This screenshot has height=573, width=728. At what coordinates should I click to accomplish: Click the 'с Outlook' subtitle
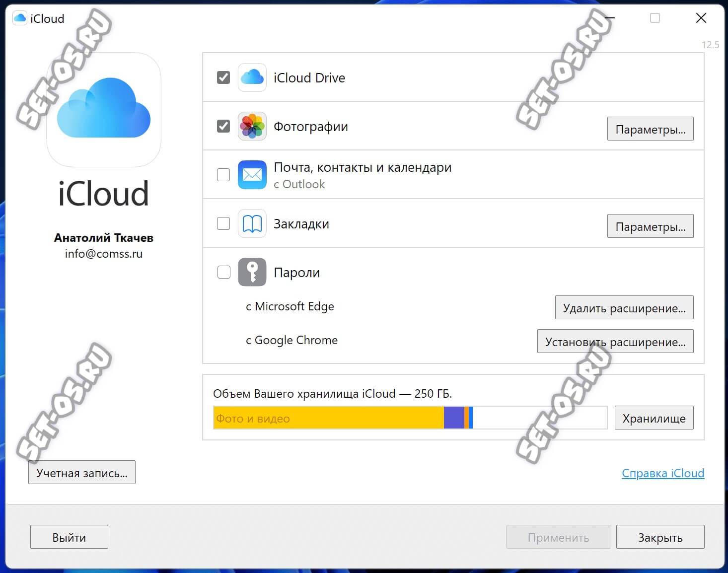(x=299, y=184)
